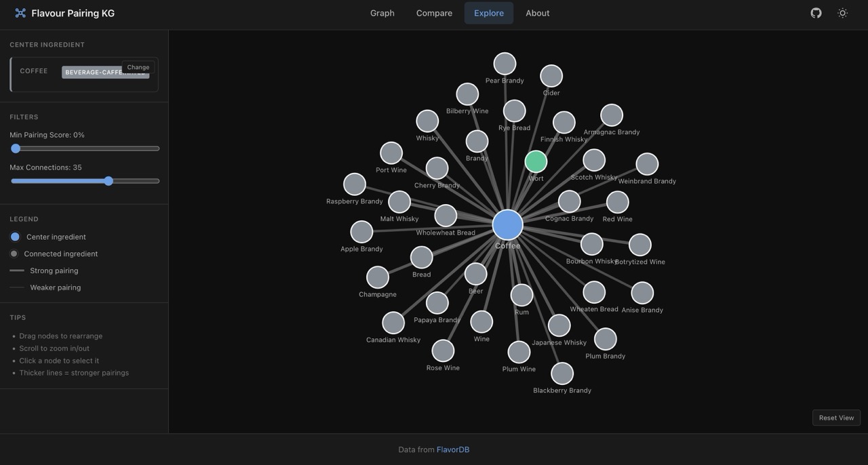This screenshot has width=868, height=465.
Task: Open the Compare tab
Action: pos(434,12)
